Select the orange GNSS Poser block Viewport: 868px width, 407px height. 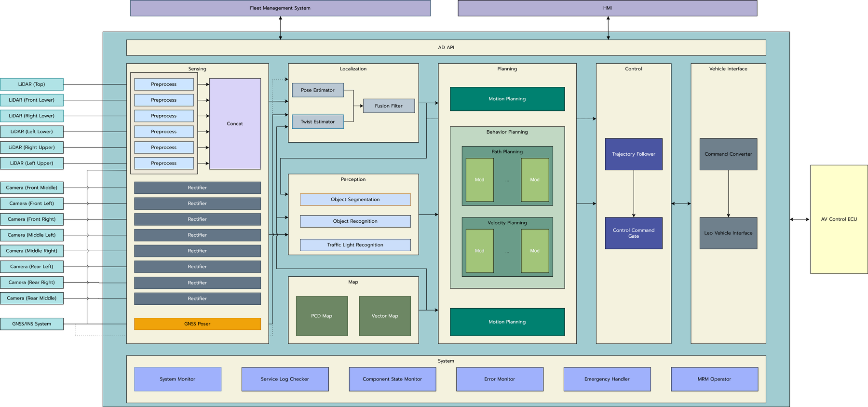(x=197, y=324)
